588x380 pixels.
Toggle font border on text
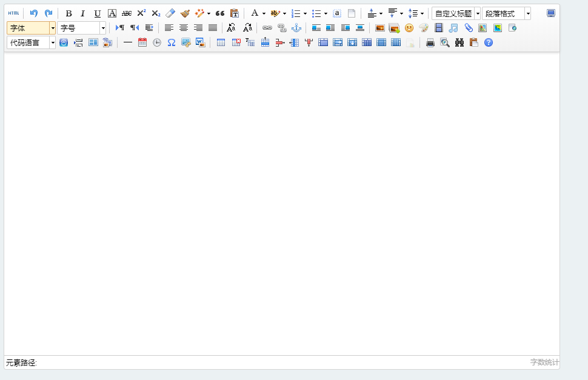112,13
